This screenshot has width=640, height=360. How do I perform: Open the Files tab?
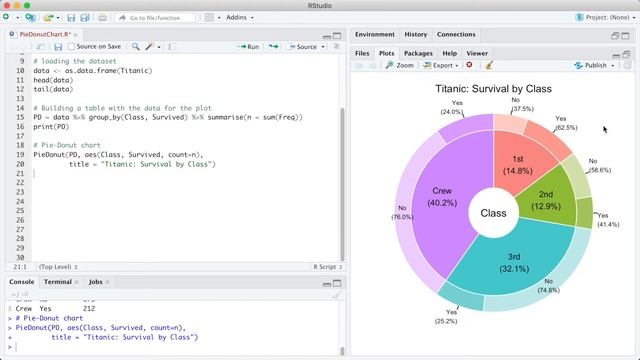click(362, 53)
